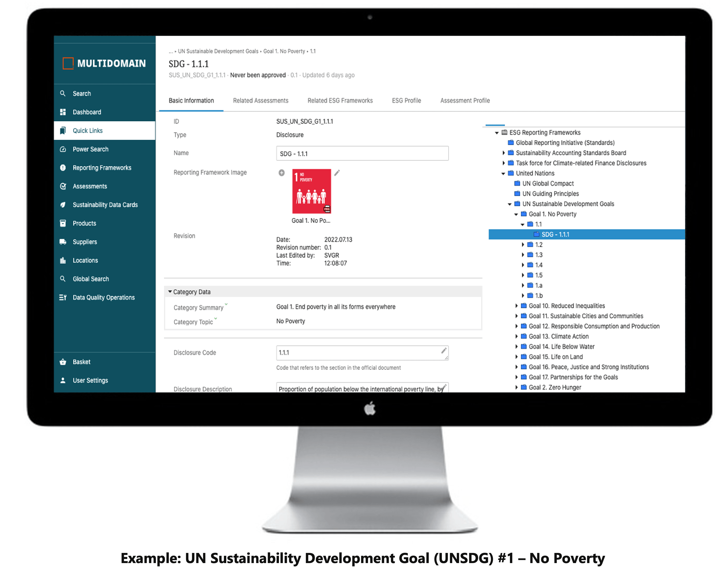Viewport: 728px width, 575px height.
Task: Open the No Poverty framework image thumbnail
Action: 311,191
